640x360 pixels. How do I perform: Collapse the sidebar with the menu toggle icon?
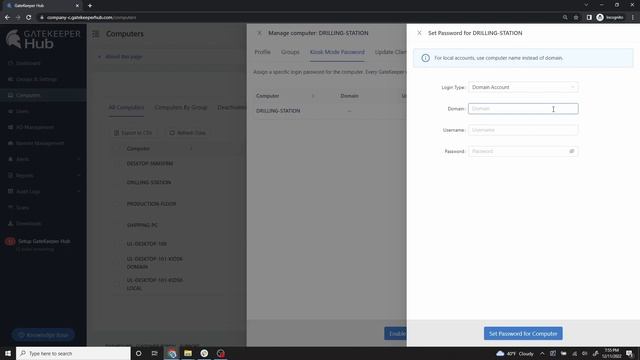[96, 34]
